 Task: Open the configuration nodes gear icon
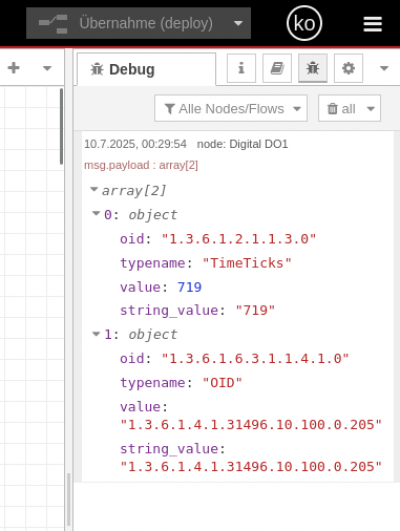pyautogui.click(x=348, y=68)
